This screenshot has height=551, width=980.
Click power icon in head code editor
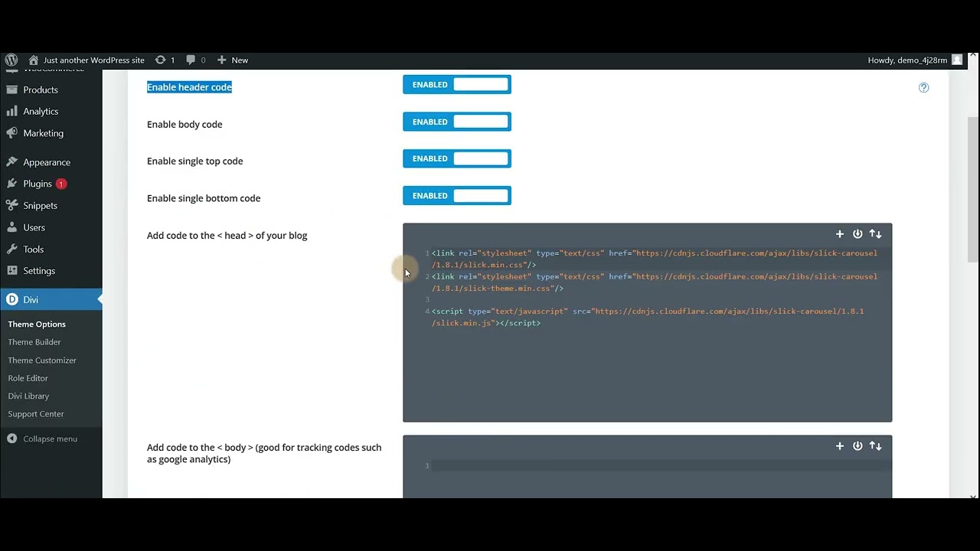(857, 234)
